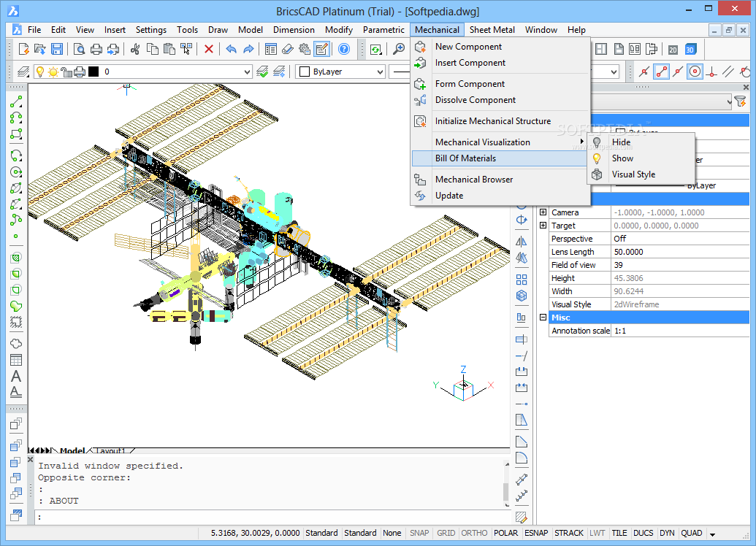
Task: Open the layer list dropdown
Action: click(x=248, y=72)
